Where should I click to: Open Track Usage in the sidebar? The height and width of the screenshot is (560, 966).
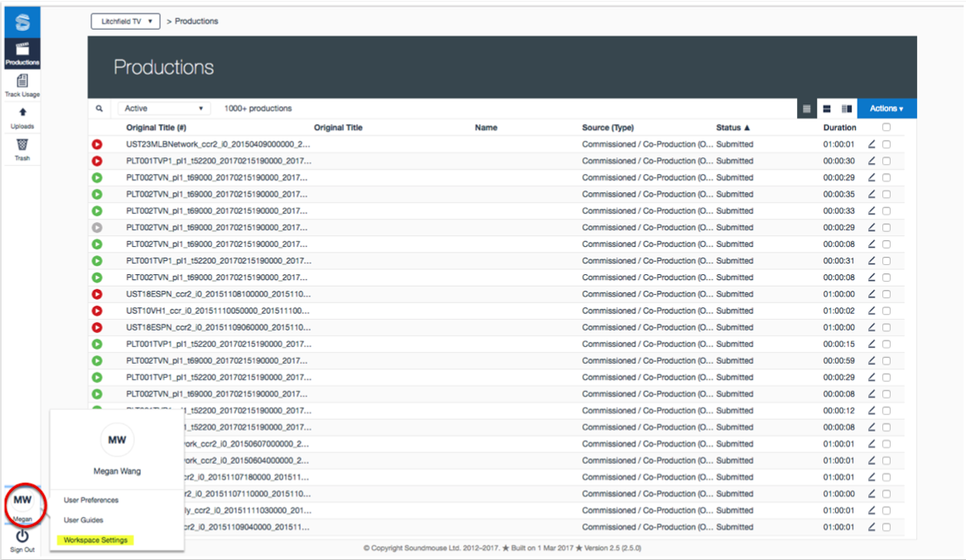click(22, 85)
